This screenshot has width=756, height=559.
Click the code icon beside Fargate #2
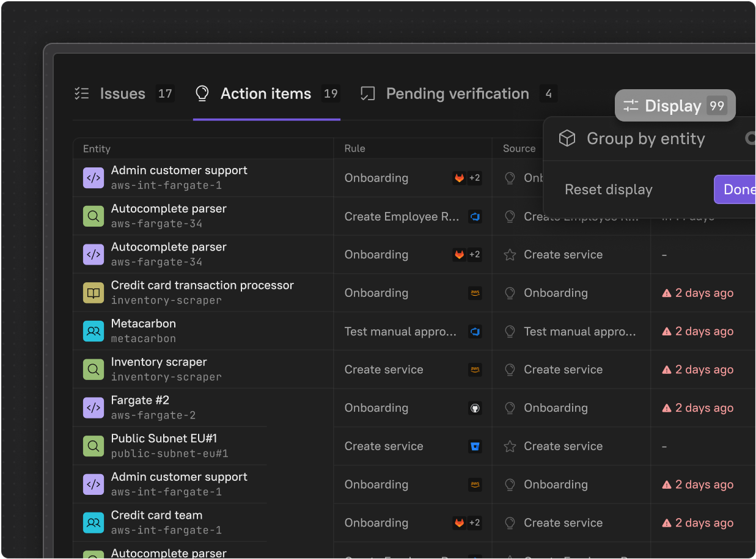[93, 408]
